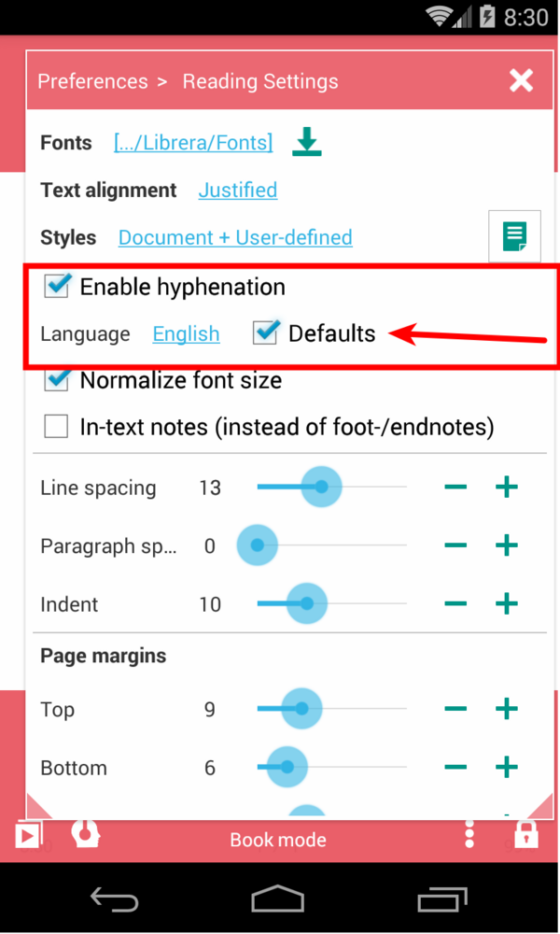Change the Justified text alignment option

coord(237,190)
